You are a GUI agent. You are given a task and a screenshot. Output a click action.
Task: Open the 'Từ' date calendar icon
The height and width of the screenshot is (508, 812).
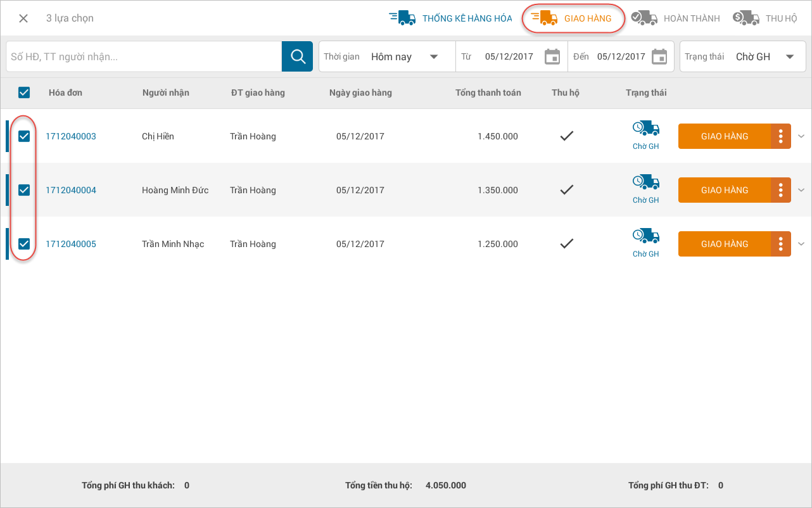[552, 56]
